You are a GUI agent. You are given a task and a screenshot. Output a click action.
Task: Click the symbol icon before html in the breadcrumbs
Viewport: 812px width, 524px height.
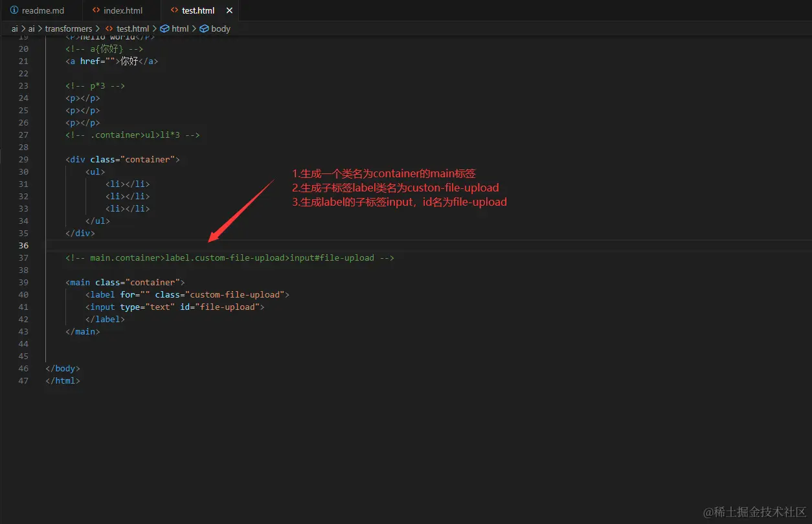coord(164,28)
